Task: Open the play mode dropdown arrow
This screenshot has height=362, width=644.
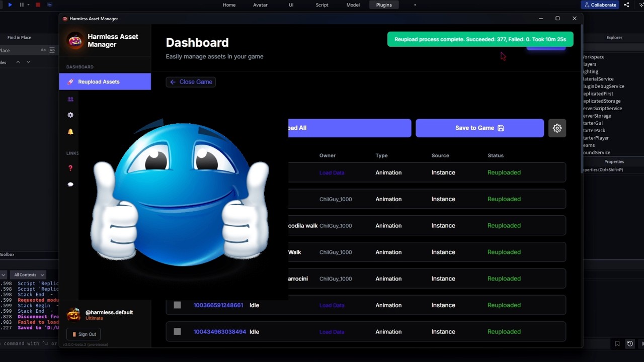Action: click(x=28, y=5)
